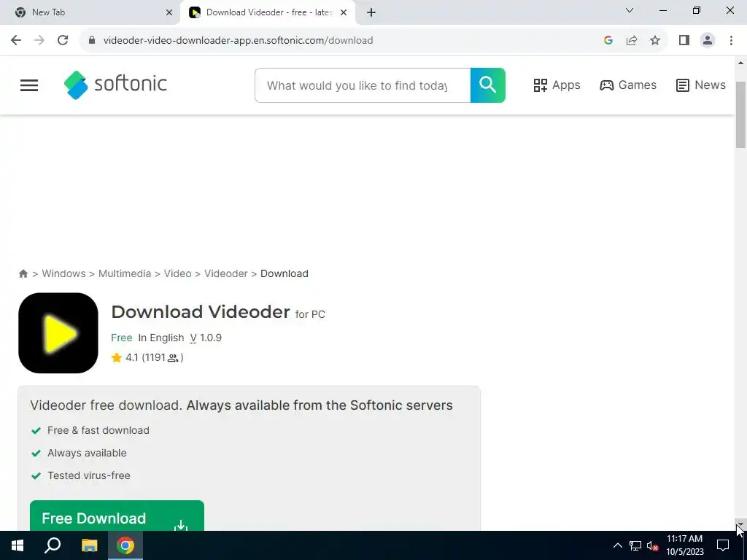
Task: Select the Download Videoder tab
Action: pos(268,12)
